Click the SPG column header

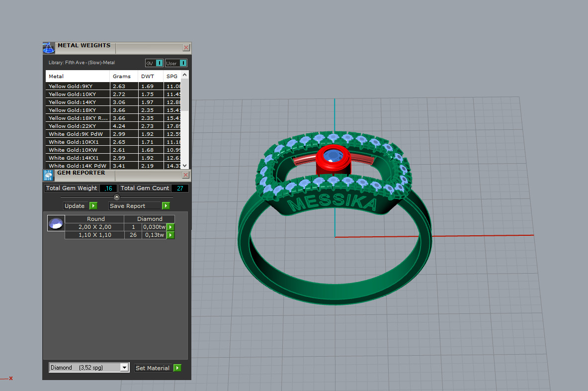click(x=172, y=76)
